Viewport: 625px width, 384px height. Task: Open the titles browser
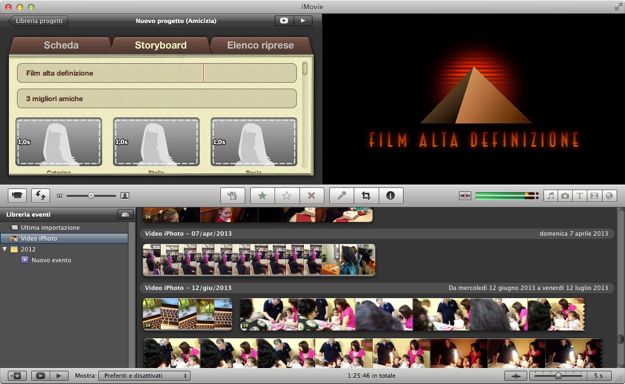click(580, 196)
